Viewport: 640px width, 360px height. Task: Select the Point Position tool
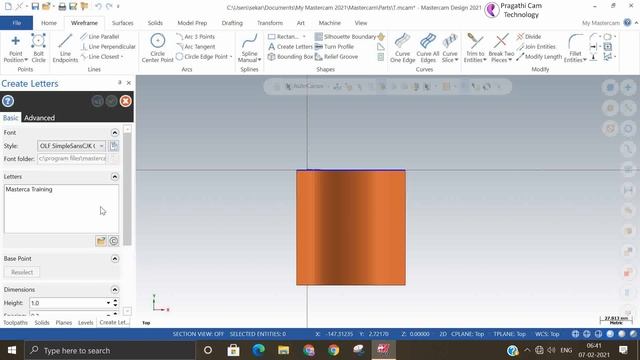(x=16, y=48)
